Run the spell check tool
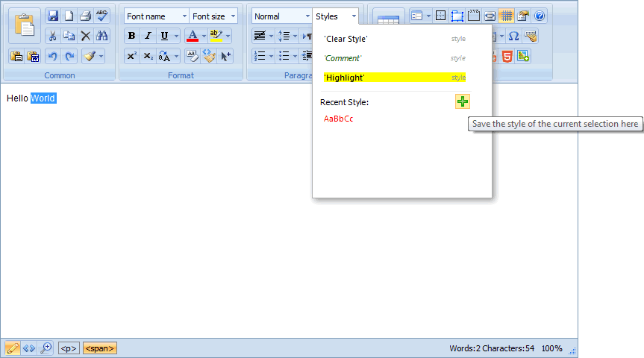Screen dimensions: 644x358 pos(101,16)
